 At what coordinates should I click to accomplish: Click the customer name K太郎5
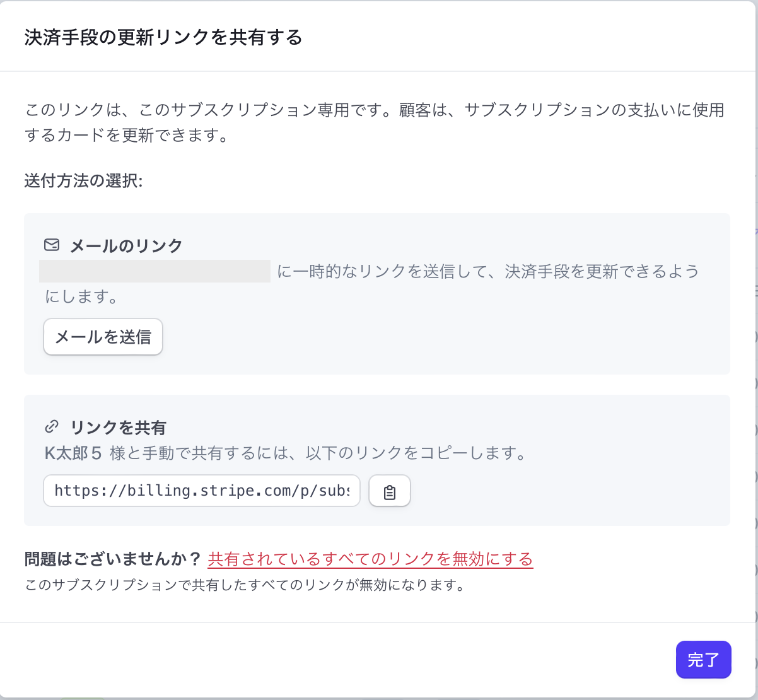(73, 453)
